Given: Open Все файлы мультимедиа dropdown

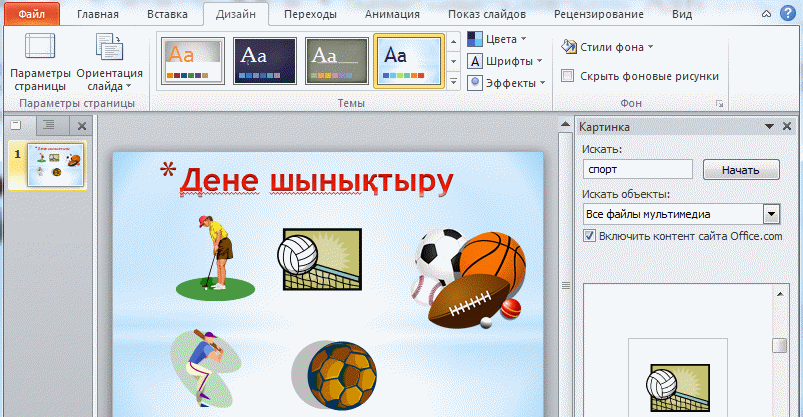Looking at the screenshot, I should point(772,214).
